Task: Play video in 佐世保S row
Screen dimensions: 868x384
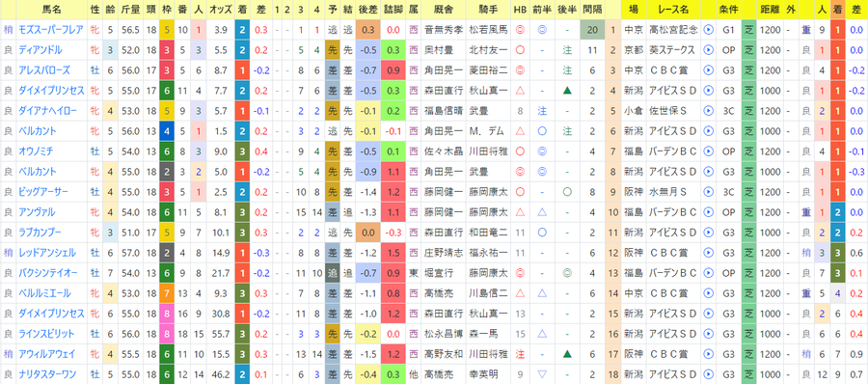Action: coord(708,111)
